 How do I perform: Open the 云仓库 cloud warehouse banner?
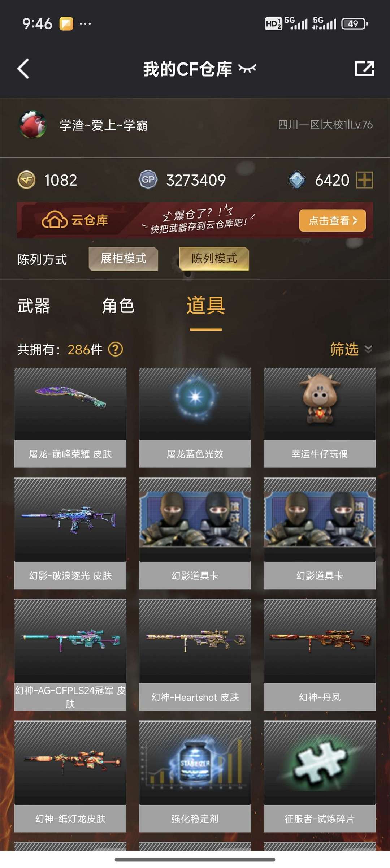pyautogui.click(x=195, y=220)
